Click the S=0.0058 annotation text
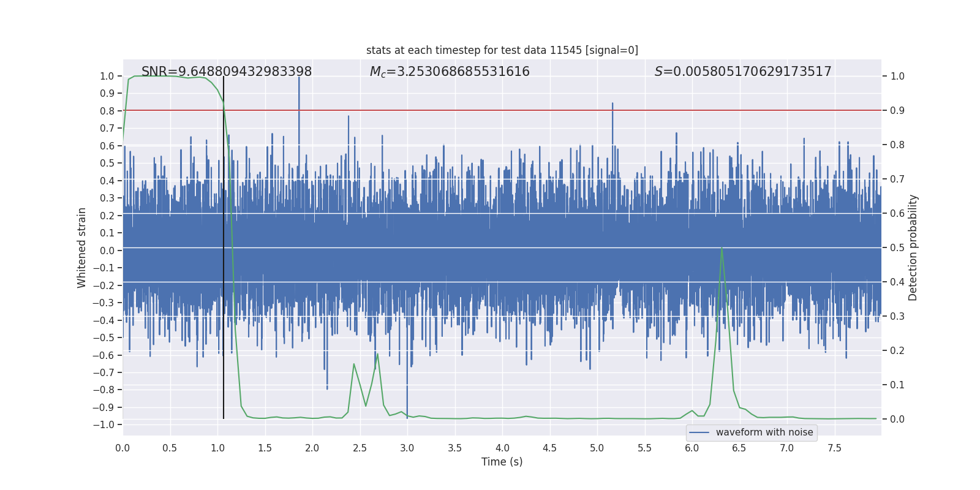This screenshot has height=490, width=980. 742,72
